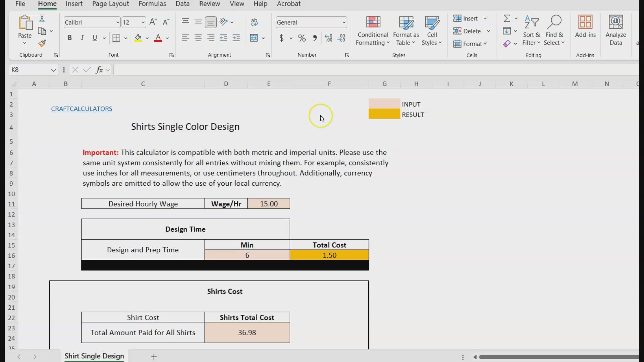Click the Analyze Data icon

pos(615,31)
